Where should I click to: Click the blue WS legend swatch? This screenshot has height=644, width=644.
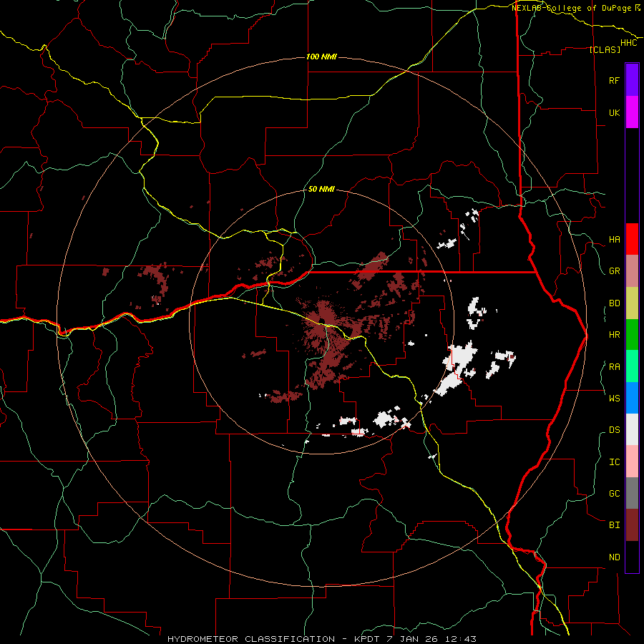point(632,398)
